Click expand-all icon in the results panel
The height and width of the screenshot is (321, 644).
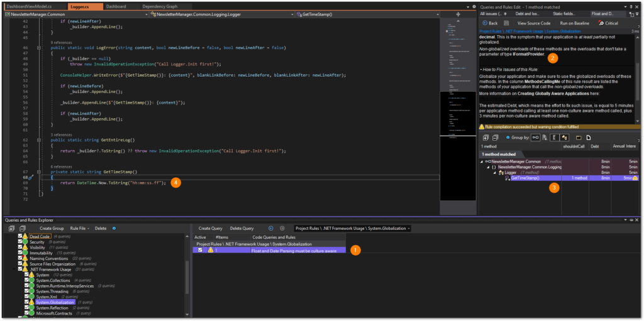tap(485, 138)
